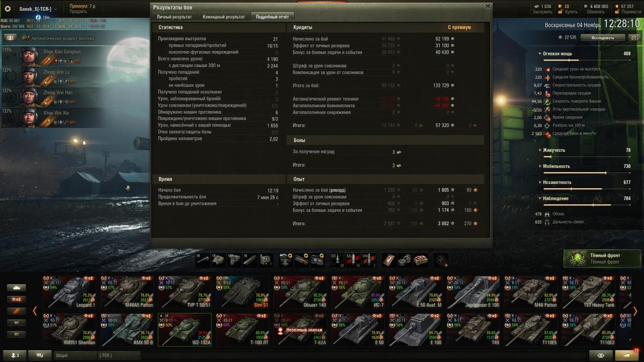Image resolution: width=644 pixels, height=362 pixels.
Task: Click the Продлить premium link
Action: pyautogui.click(x=78, y=12)
